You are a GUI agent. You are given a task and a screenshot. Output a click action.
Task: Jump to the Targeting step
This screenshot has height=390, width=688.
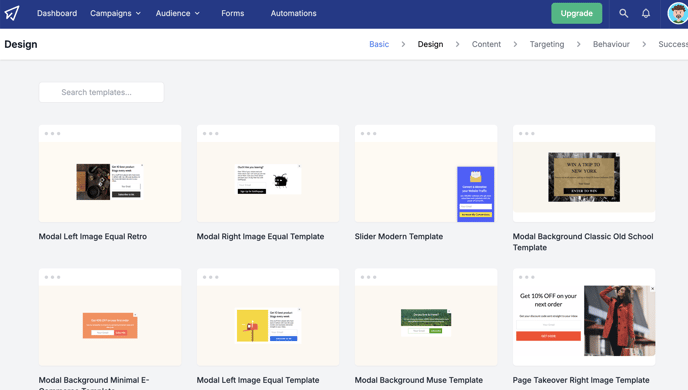tap(547, 44)
